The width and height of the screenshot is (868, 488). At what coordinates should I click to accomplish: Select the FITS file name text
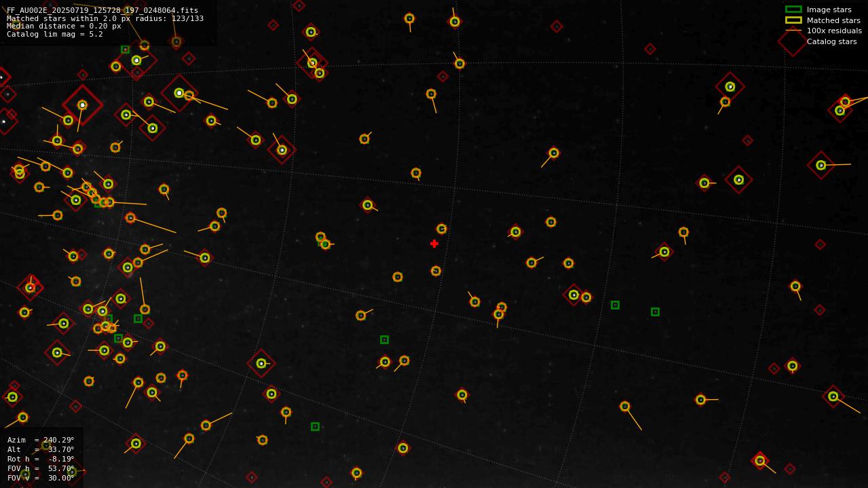coord(102,10)
